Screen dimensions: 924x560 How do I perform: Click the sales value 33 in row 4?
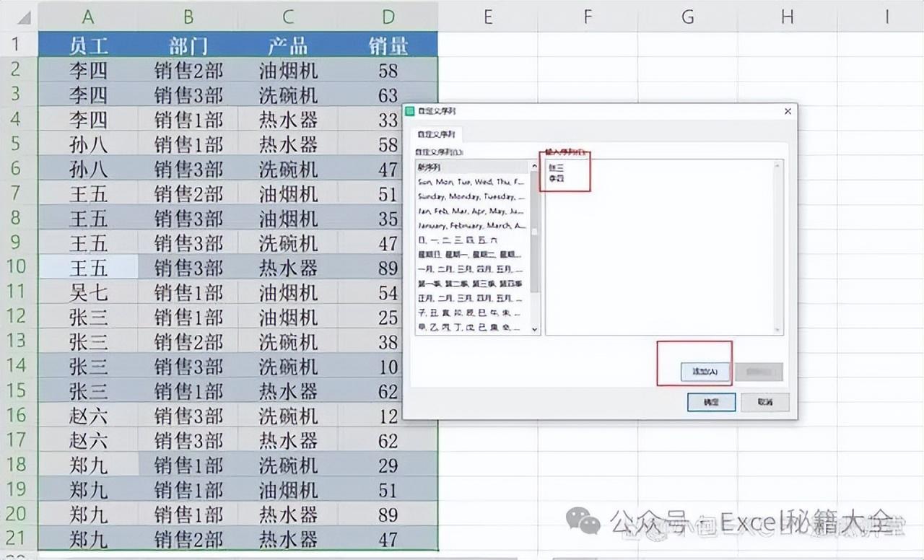388,119
